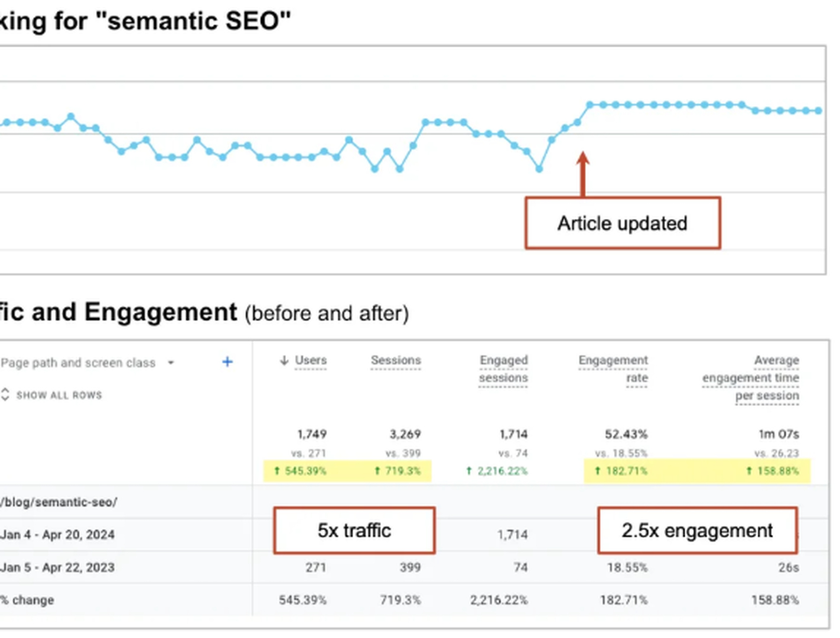
Task: Sort the table by Sessions column
Action: [x=396, y=360]
